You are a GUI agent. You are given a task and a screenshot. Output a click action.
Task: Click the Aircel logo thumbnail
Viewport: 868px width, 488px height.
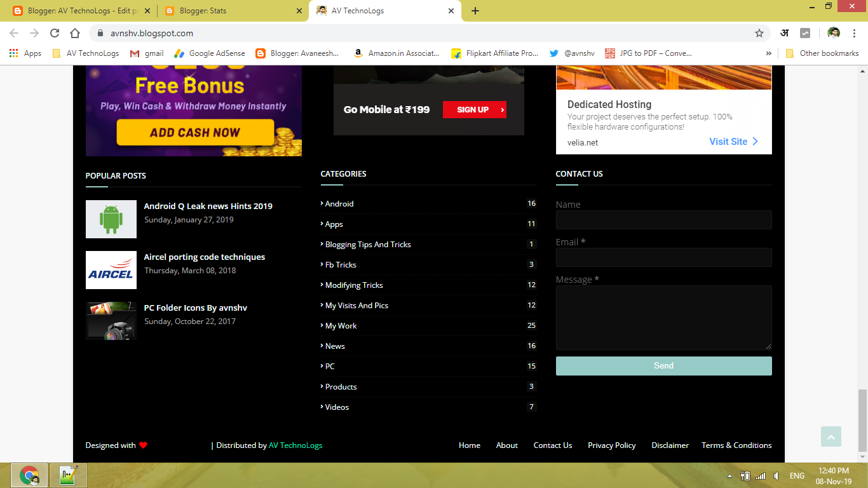(x=111, y=270)
